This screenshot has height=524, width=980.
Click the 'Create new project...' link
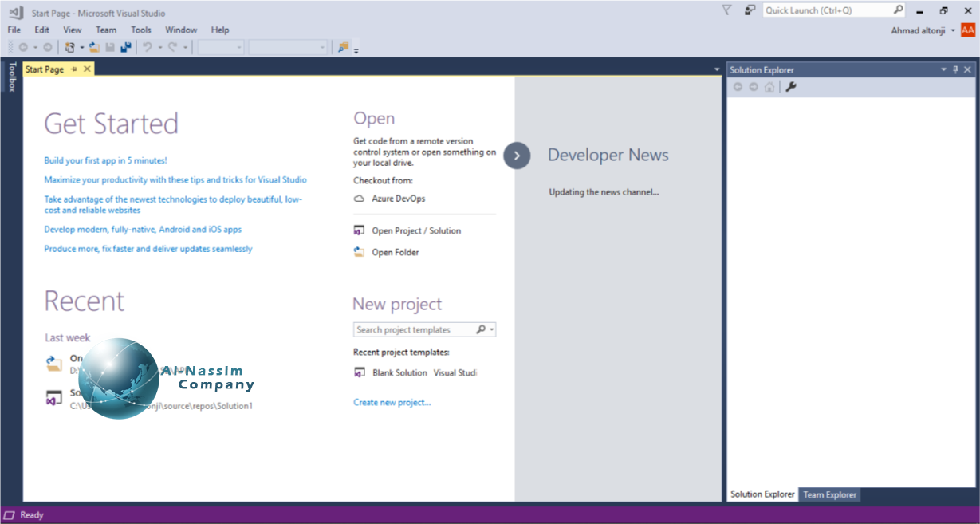(392, 403)
